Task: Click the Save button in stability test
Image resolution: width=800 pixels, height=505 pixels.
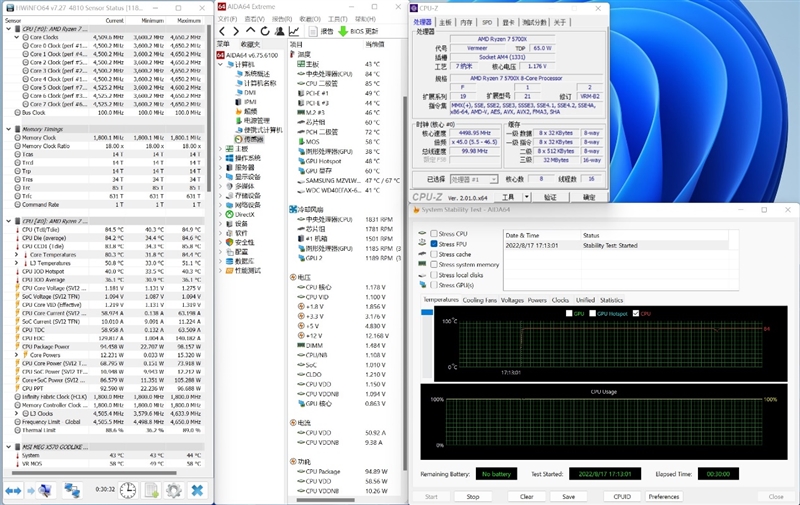Action: [568, 496]
